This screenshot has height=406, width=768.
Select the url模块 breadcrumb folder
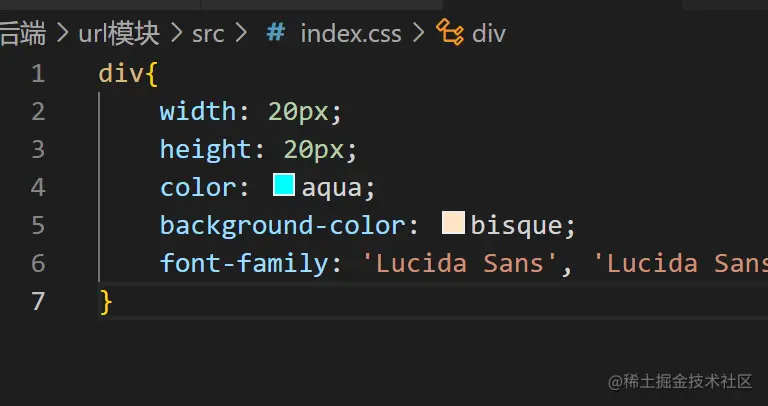[119, 34]
